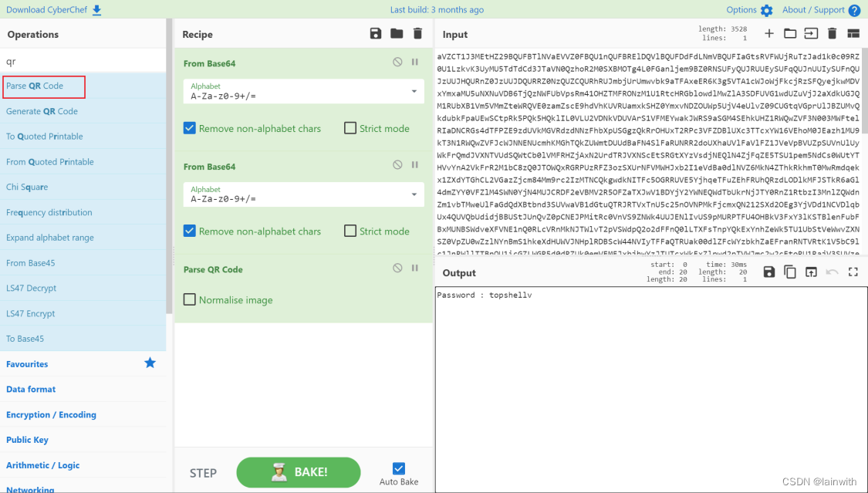Save the recipe with the disk icon
This screenshot has height=493, width=868.
click(x=376, y=34)
